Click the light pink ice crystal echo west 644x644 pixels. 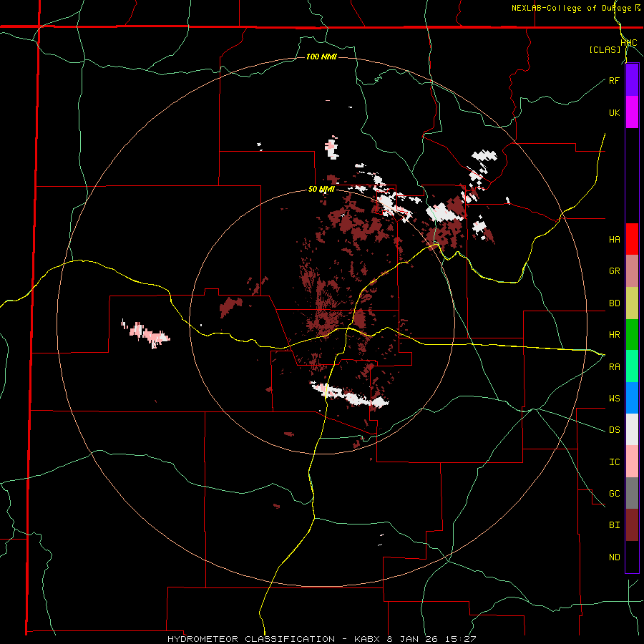pos(147,333)
